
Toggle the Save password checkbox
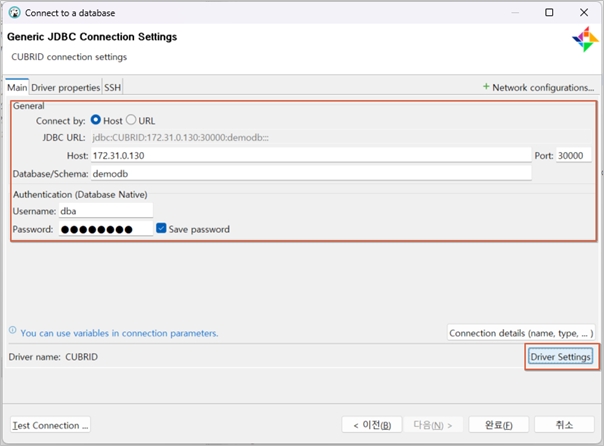161,228
